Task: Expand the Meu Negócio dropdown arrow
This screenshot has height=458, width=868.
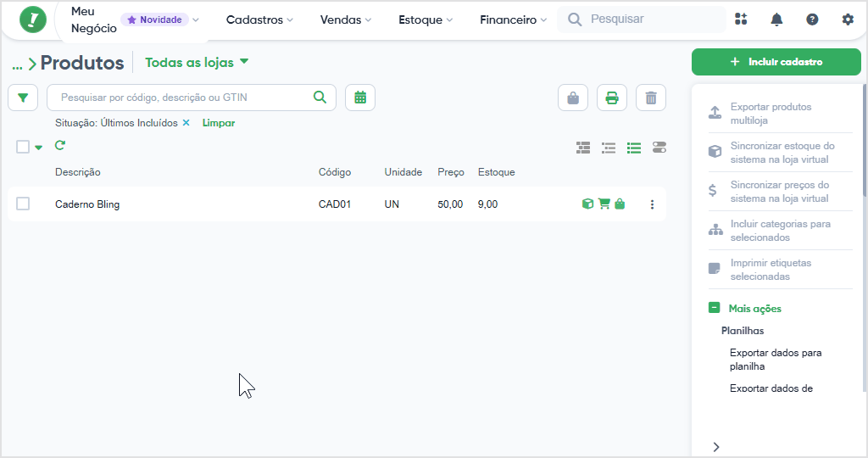Action: click(196, 20)
